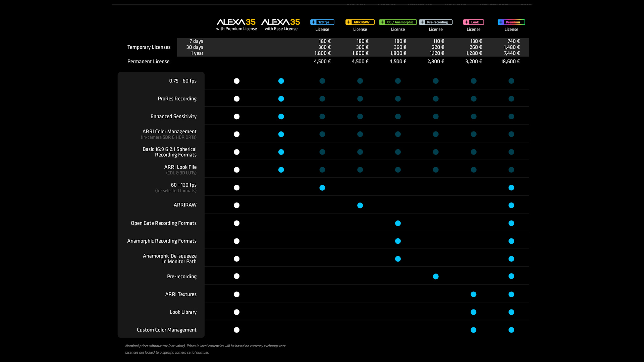
Task: Click the Anamorphic De-squeeze dot under OG / Anamorphic License
Action: [398, 259]
